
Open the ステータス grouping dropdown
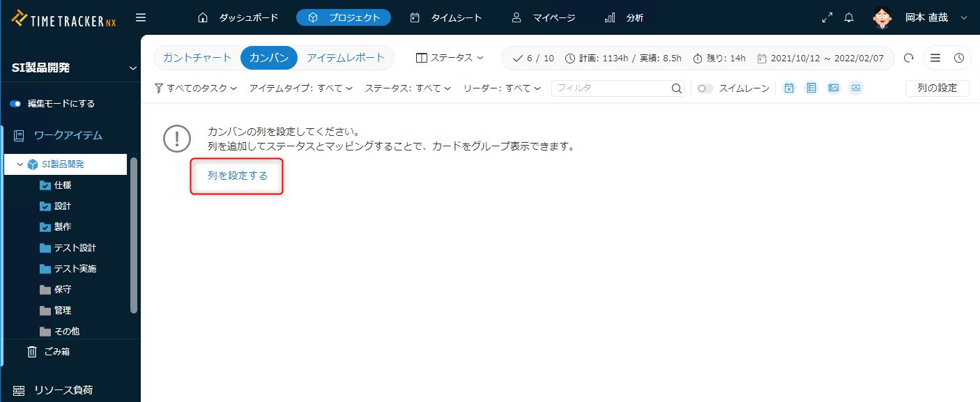450,58
